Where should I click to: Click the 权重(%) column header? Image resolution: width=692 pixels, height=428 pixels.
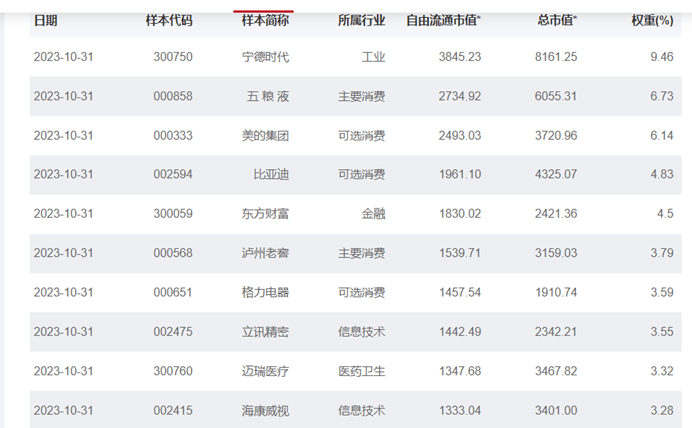pos(652,21)
